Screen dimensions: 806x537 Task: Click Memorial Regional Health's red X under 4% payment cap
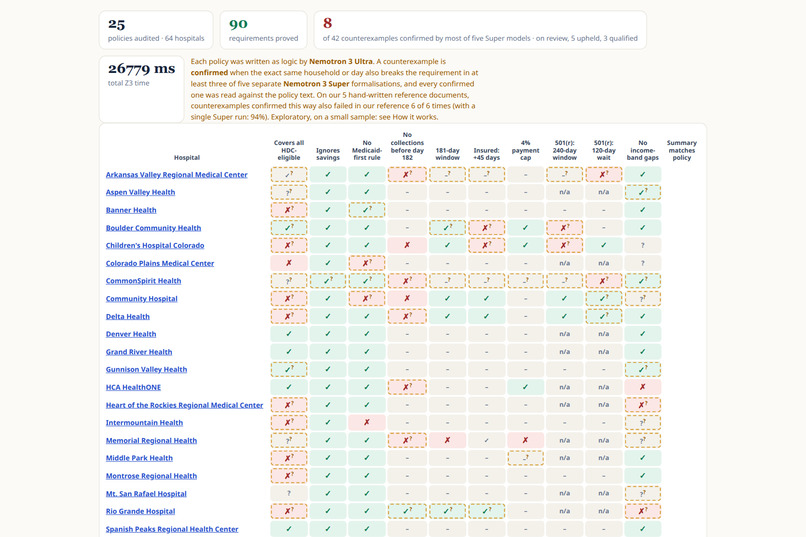click(x=525, y=440)
